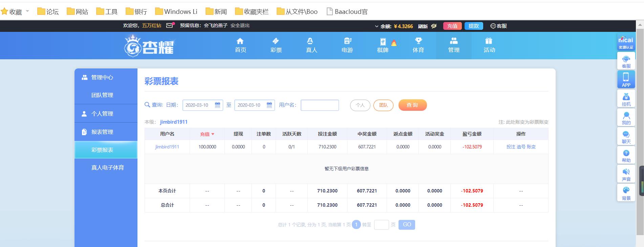Open the 彩票 lottery section icon

pyautogui.click(x=276, y=41)
